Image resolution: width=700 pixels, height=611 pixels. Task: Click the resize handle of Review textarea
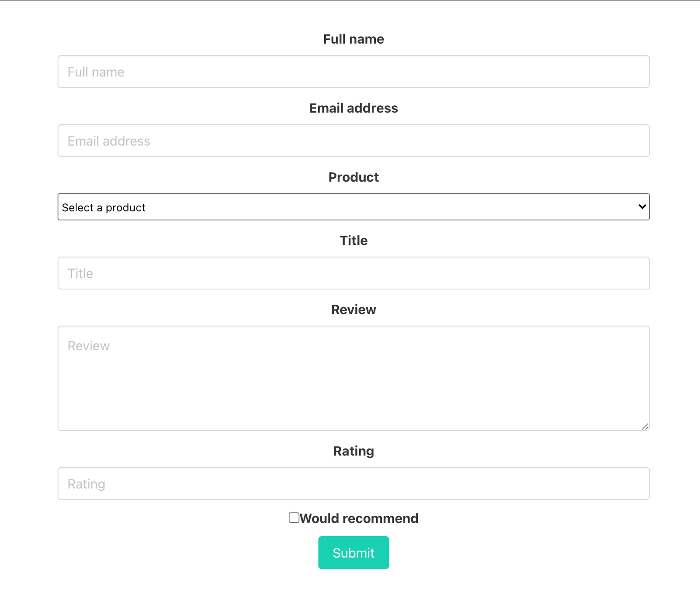coord(645,426)
